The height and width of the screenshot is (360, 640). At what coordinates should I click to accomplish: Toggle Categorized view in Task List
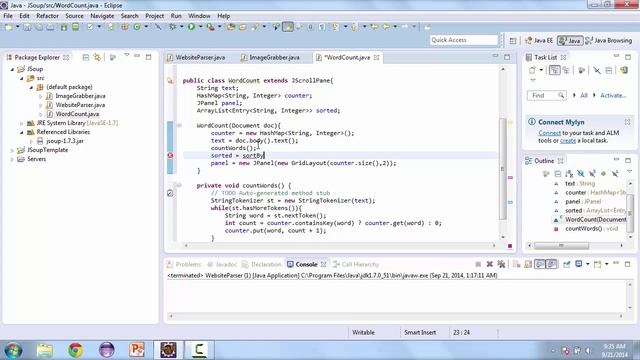tap(554, 70)
